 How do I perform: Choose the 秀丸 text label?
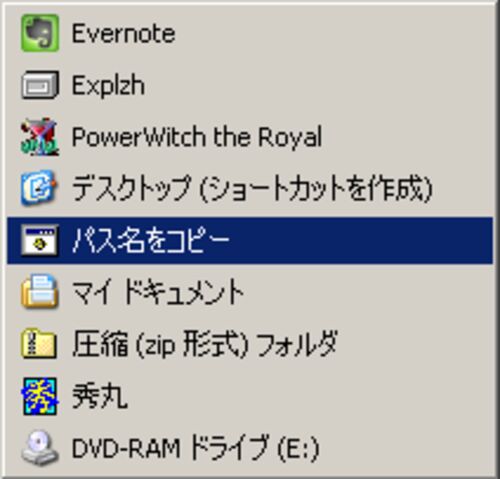[100, 396]
